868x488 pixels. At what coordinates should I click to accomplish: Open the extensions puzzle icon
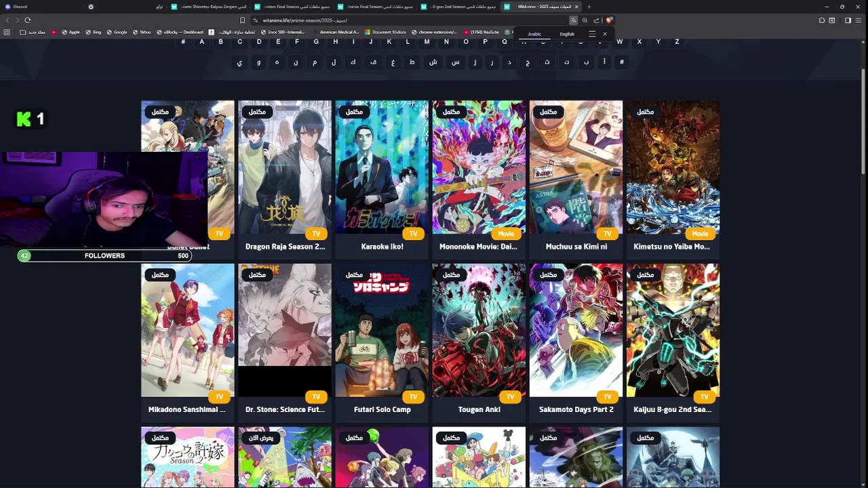point(822,20)
